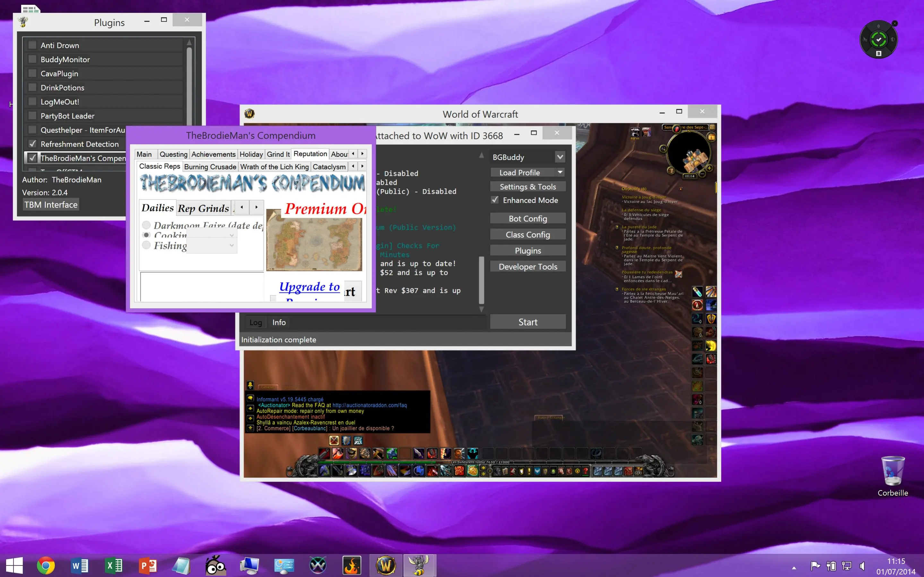Click the volume speaker tray icon
This screenshot has height=577, width=924.
click(862, 566)
